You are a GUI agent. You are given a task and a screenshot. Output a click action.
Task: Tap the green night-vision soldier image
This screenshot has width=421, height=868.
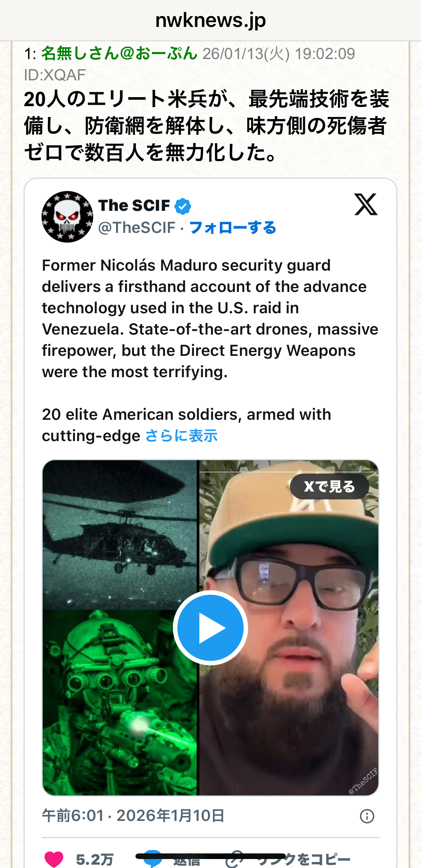pyautogui.click(x=120, y=703)
